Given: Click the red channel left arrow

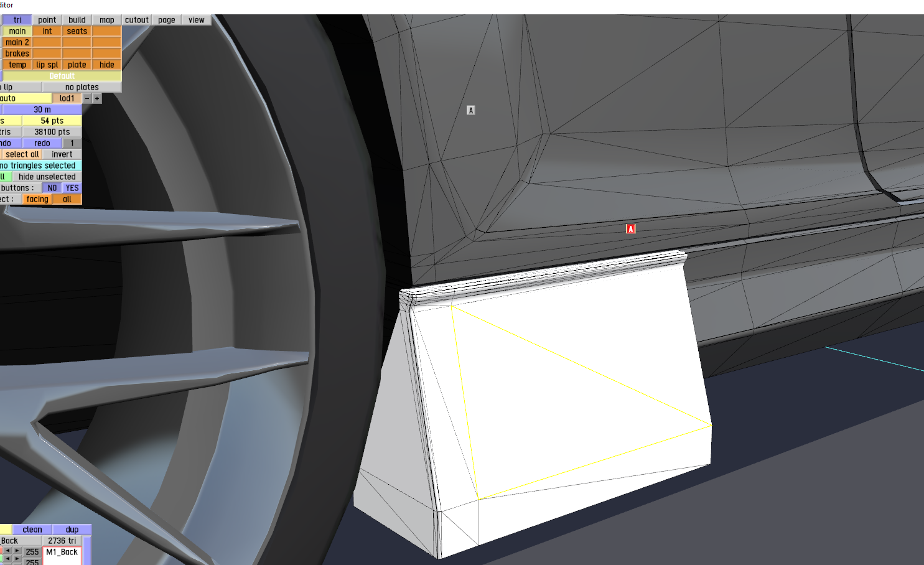Looking at the screenshot, I should (x=7, y=551).
